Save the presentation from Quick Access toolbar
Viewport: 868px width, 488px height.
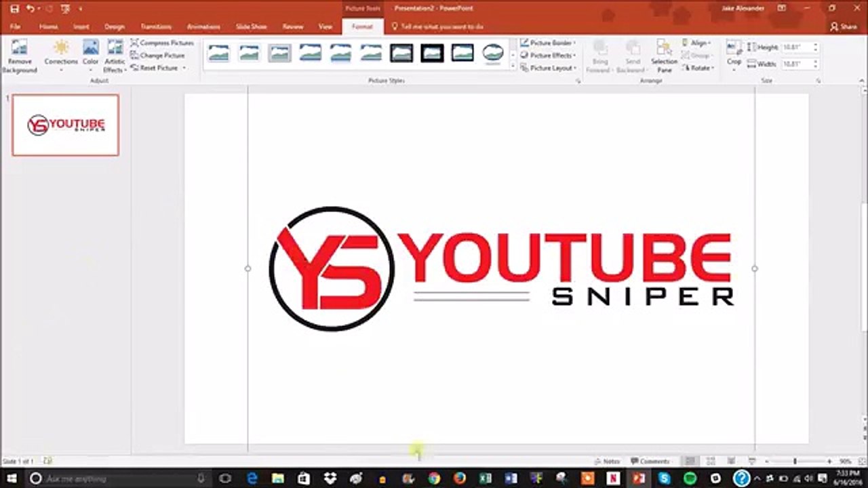tap(14, 8)
